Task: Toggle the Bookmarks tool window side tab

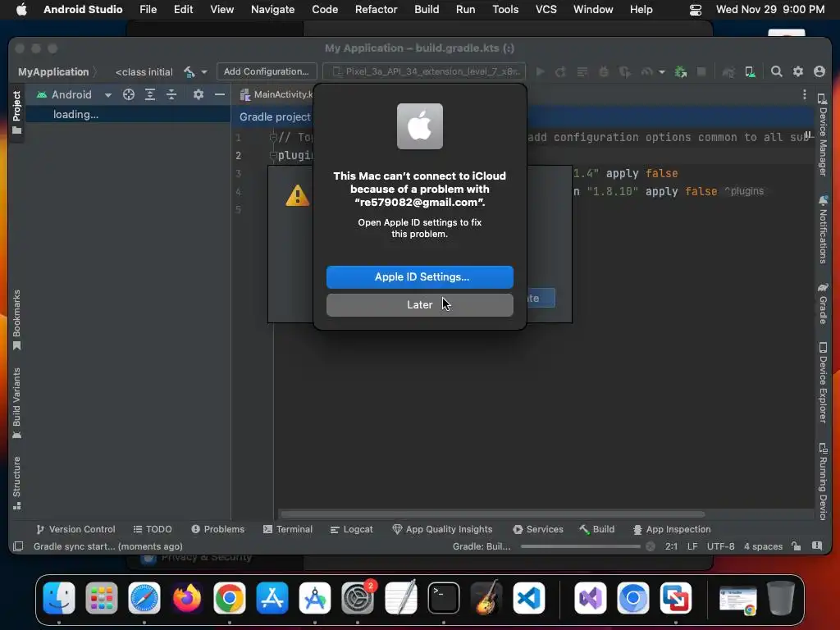Action: (x=16, y=320)
